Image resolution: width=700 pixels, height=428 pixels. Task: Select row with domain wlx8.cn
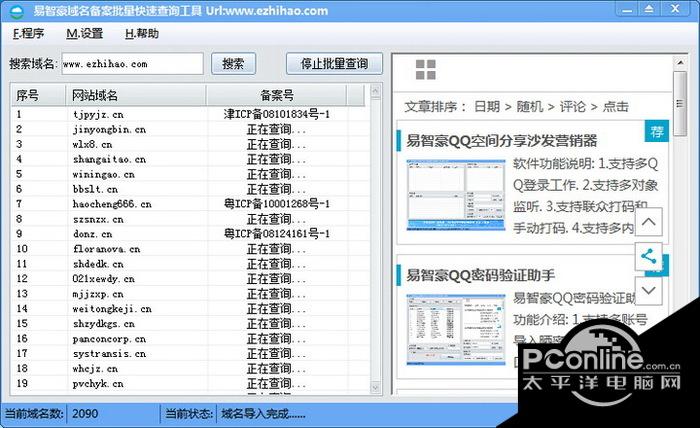[x=190, y=144]
